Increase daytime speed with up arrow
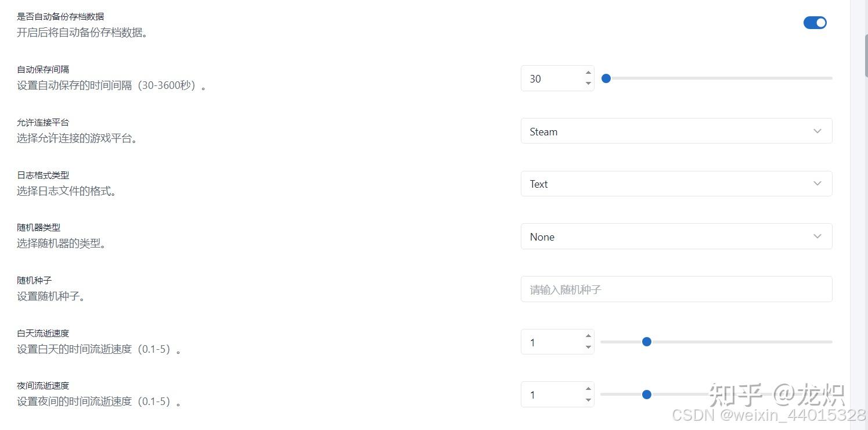The image size is (868, 430). 588,336
